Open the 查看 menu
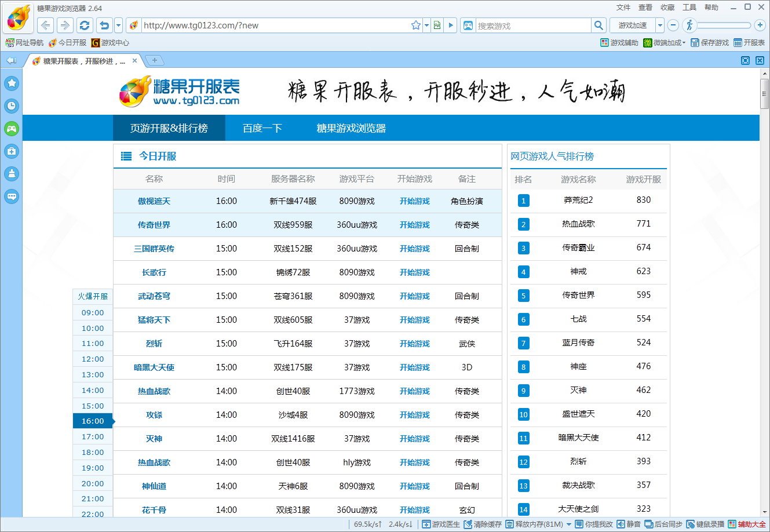 point(645,8)
